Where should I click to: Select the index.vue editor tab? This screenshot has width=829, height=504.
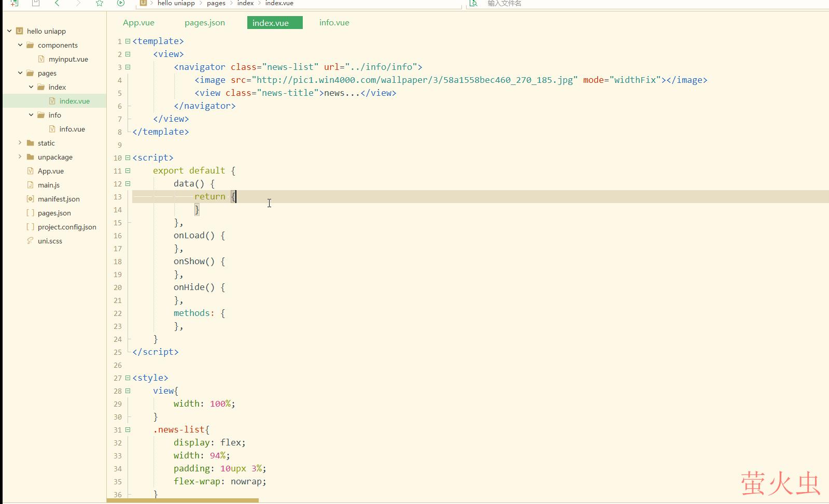(275, 23)
